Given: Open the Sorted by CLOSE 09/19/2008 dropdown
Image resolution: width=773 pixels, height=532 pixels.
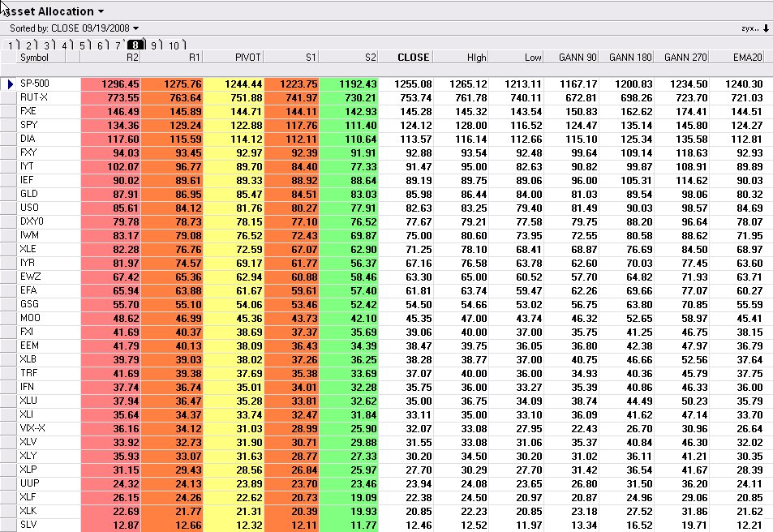Looking at the screenshot, I should 135,28.
